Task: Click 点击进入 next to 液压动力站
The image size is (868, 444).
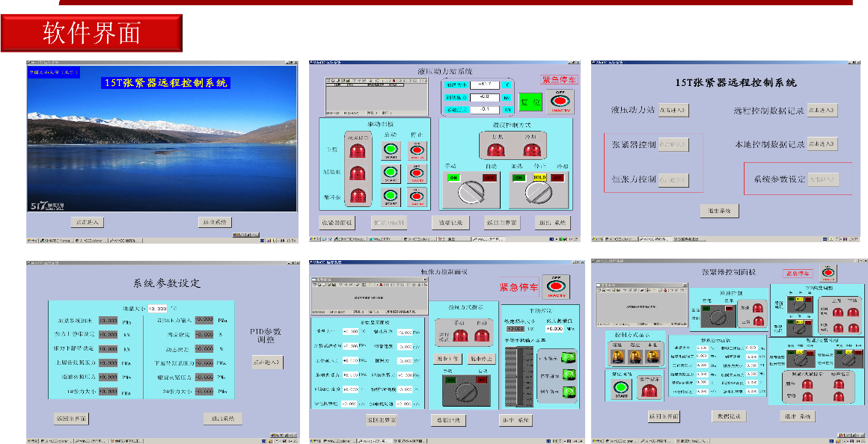Action: 672,110
